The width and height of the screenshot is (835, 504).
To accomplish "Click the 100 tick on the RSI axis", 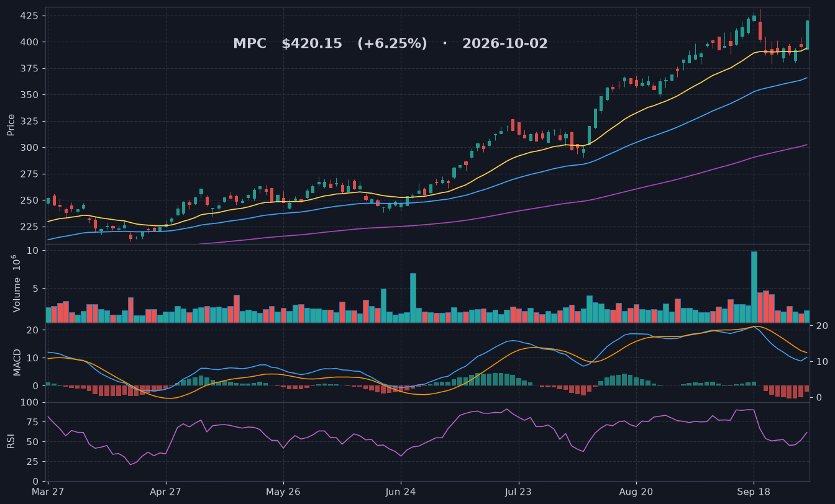I will tap(30, 402).
